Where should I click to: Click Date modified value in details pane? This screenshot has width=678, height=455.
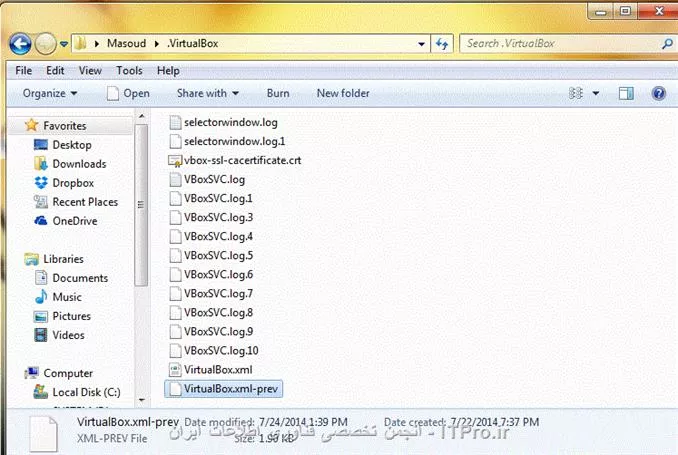pyautogui.click(x=303, y=422)
